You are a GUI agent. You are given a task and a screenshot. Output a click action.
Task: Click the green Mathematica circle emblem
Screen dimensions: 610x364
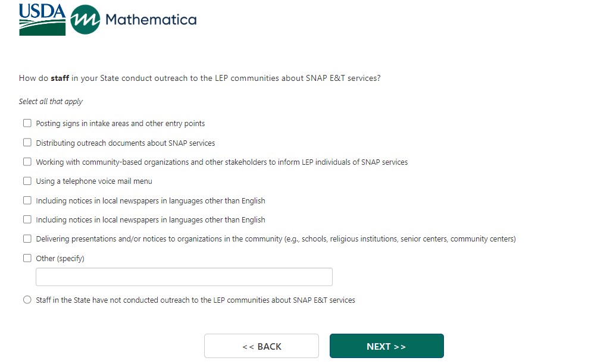[x=85, y=20]
